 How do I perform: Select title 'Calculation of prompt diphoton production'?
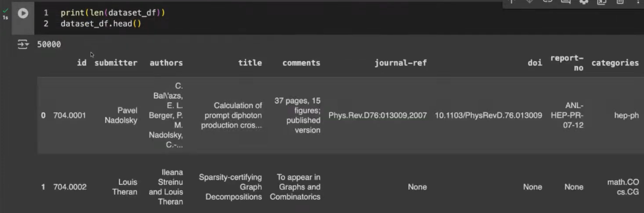tap(231, 115)
